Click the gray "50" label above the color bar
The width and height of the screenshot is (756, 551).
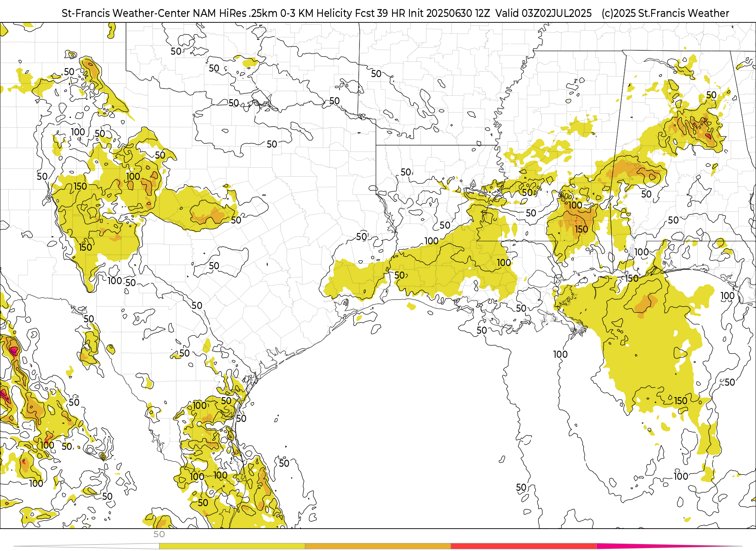[159, 534]
